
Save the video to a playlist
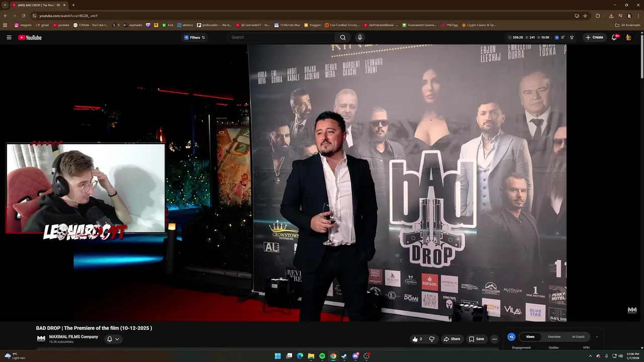476,339
